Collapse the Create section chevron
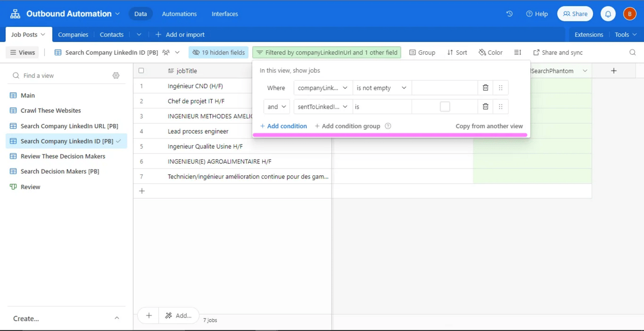Viewport: 644px width, 331px height. (x=117, y=318)
